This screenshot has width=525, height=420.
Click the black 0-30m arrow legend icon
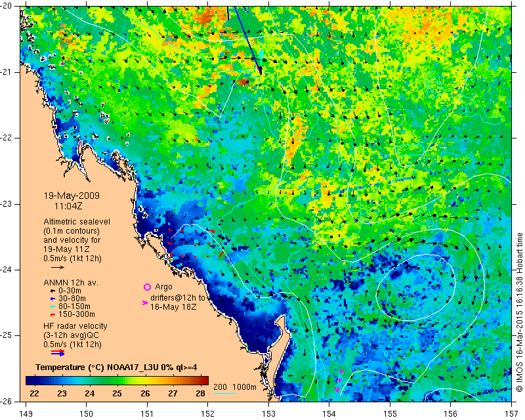tap(52, 291)
